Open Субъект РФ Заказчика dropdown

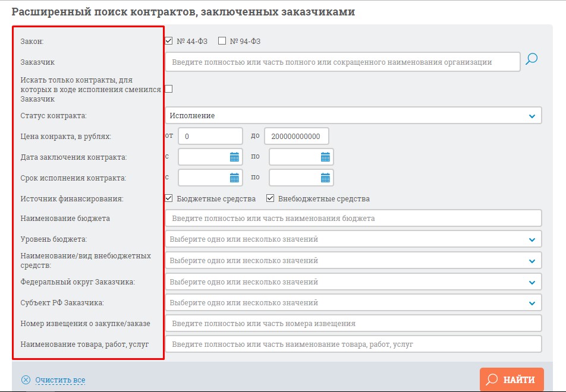click(x=353, y=302)
